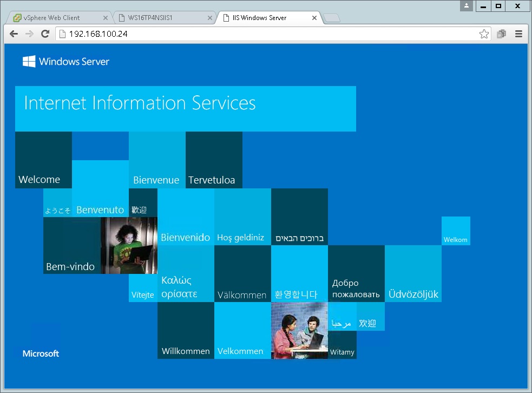Click the Bem-vindo tile
This screenshot has width=532, height=393.
(x=72, y=245)
